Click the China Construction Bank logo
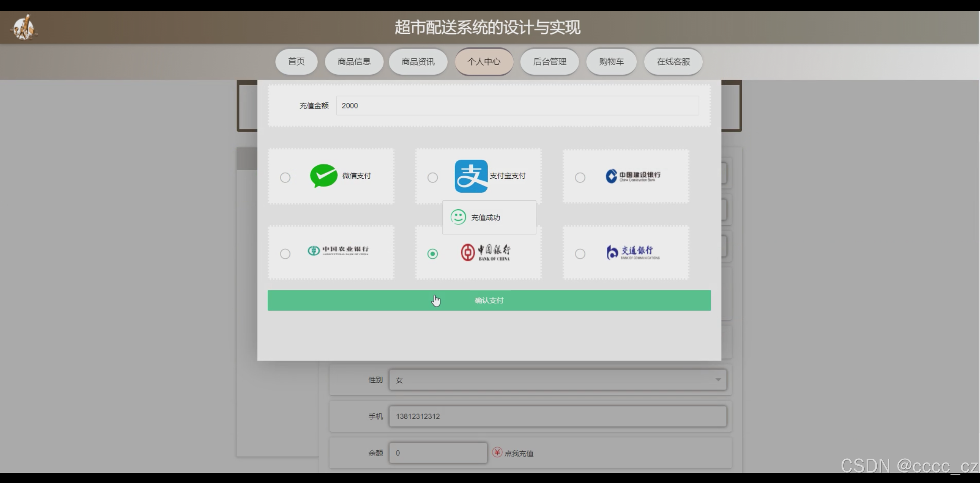 [x=633, y=176]
